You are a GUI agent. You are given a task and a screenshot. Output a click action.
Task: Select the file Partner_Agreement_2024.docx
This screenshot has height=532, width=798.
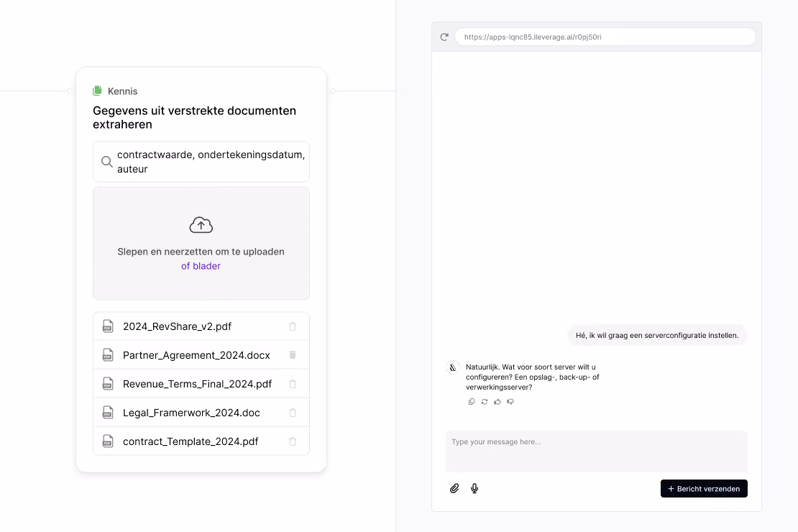pyautogui.click(x=197, y=355)
